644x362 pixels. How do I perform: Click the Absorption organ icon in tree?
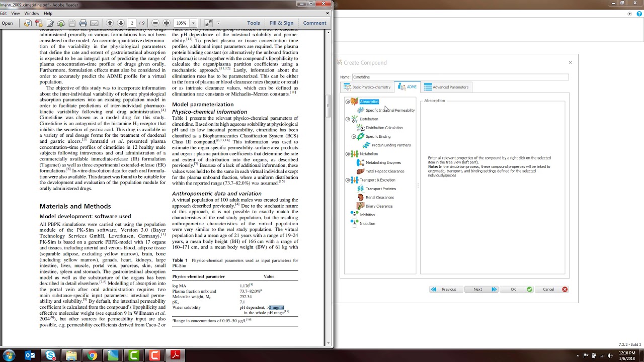pos(354,102)
